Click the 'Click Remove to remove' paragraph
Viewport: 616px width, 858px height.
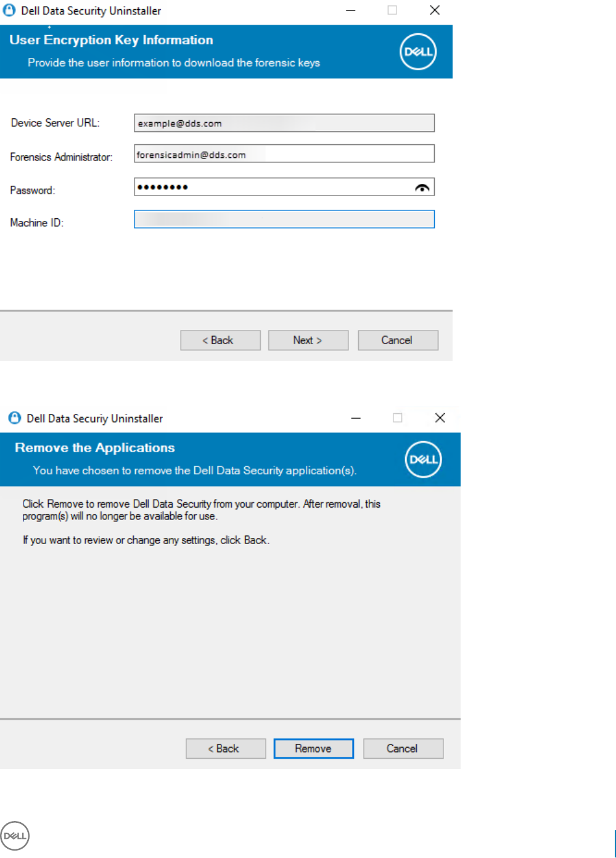pos(202,510)
